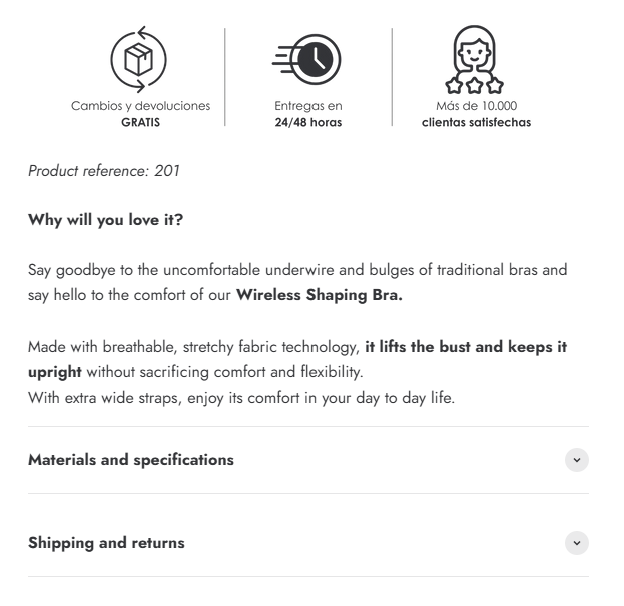This screenshot has width=624, height=606.
Task: Click the 'Why will you love it?' heading
Action: point(105,219)
